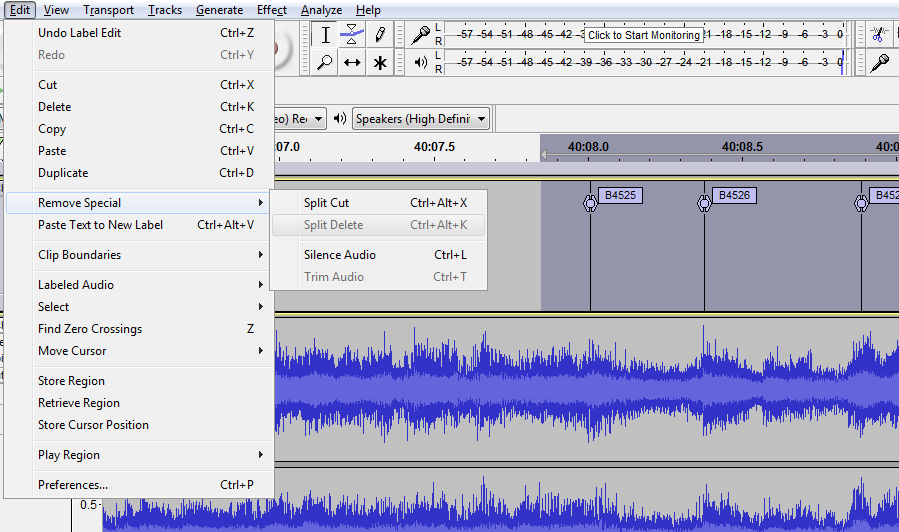Choose Silence Audio in submenu
Screen dimensions: 899x532
378,255
